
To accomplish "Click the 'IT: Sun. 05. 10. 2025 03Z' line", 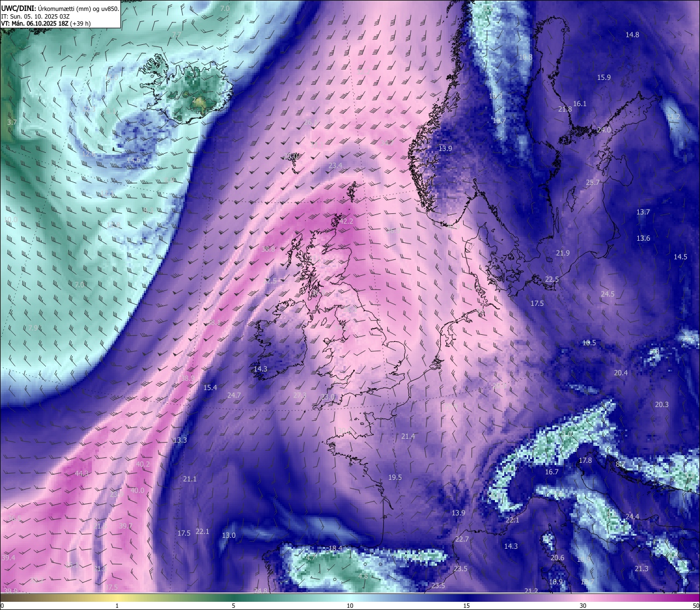I will click(x=36, y=16).
